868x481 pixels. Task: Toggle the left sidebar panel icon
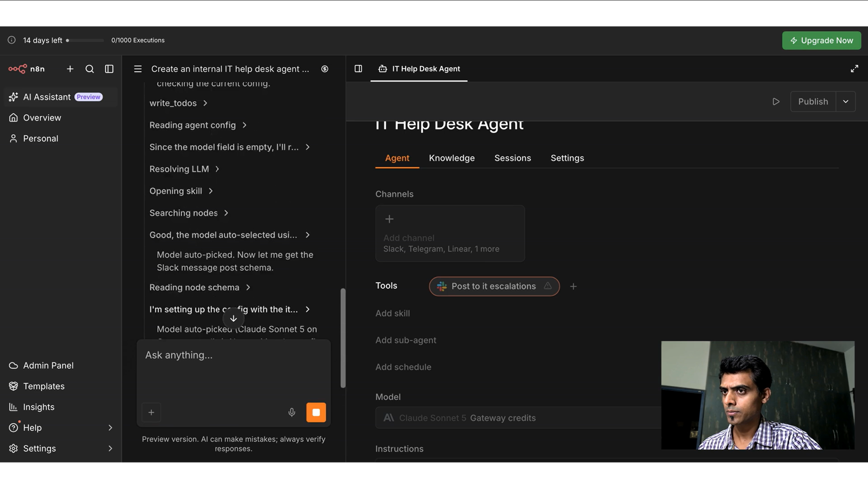[x=109, y=69]
